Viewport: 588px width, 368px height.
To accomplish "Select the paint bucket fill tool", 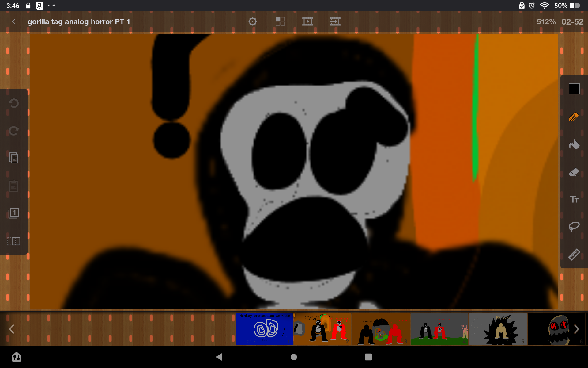I will (x=574, y=144).
